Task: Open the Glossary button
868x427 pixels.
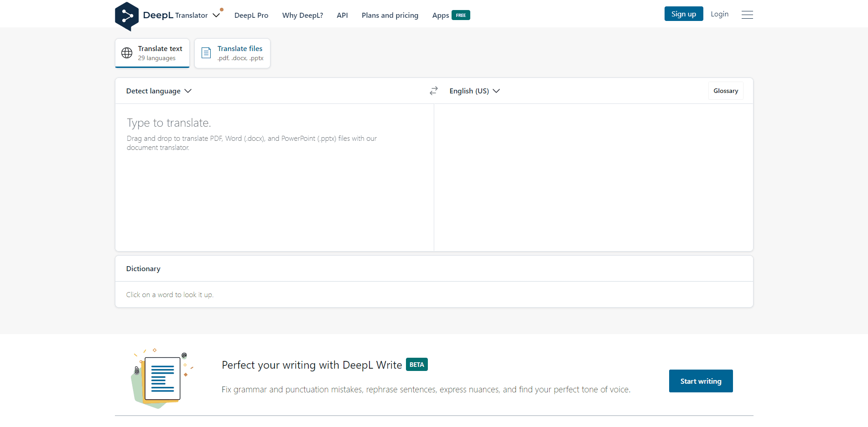Action: 725,91
